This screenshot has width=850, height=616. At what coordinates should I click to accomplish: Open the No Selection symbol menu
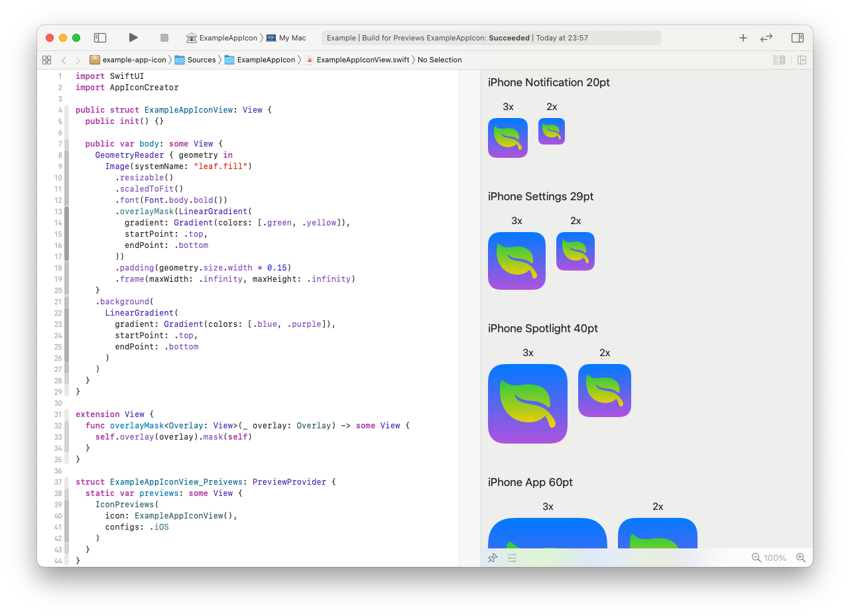click(440, 60)
